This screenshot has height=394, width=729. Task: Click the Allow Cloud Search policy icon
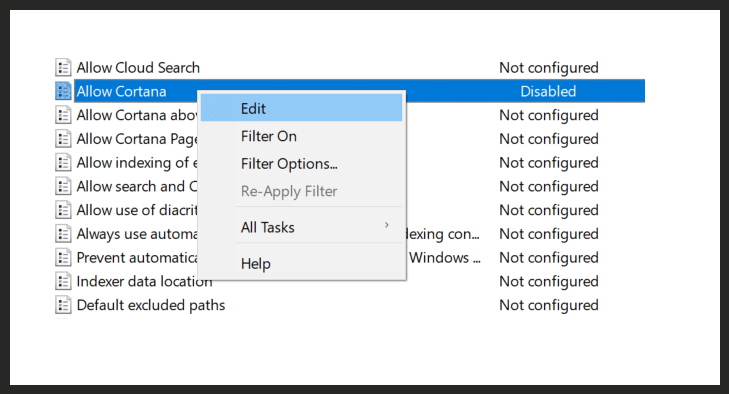(x=63, y=67)
